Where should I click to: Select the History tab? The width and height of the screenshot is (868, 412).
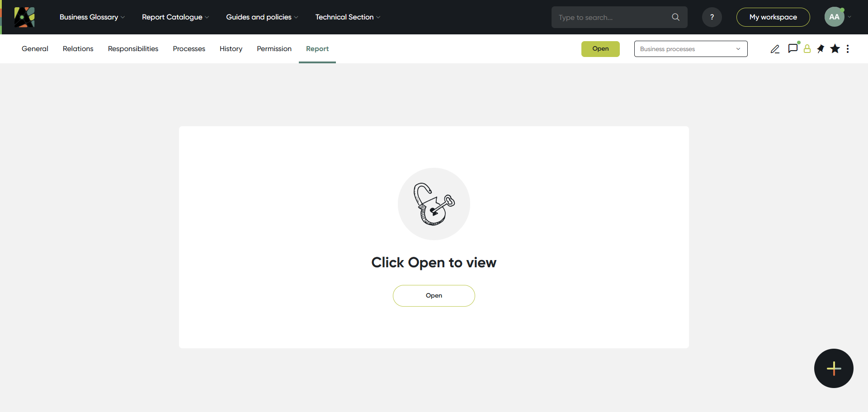[x=231, y=49]
